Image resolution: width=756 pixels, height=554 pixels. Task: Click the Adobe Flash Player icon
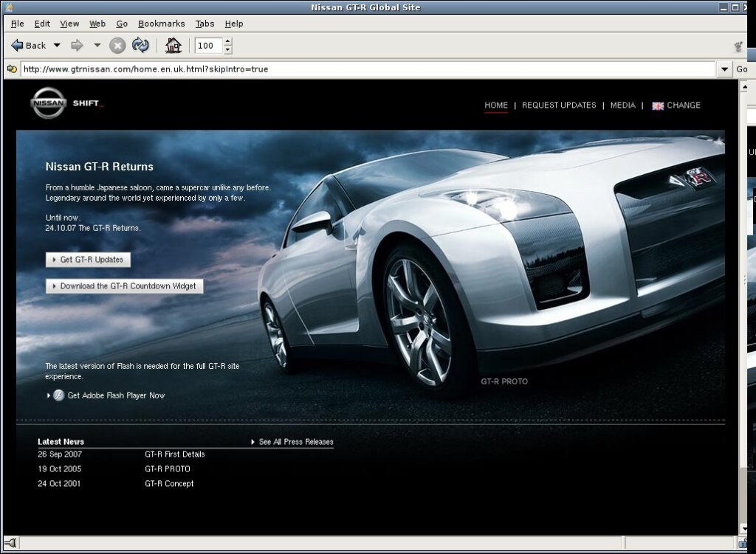click(x=59, y=395)
